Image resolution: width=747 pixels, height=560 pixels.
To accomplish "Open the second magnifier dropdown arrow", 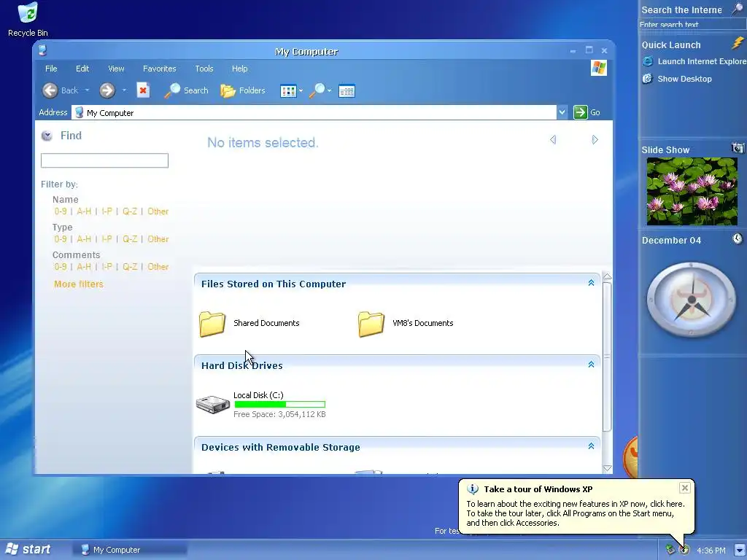I will (x=329, y=91).
